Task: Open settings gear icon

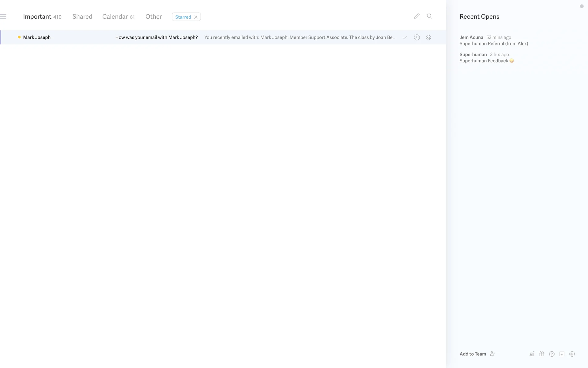Action: (572, 354)
